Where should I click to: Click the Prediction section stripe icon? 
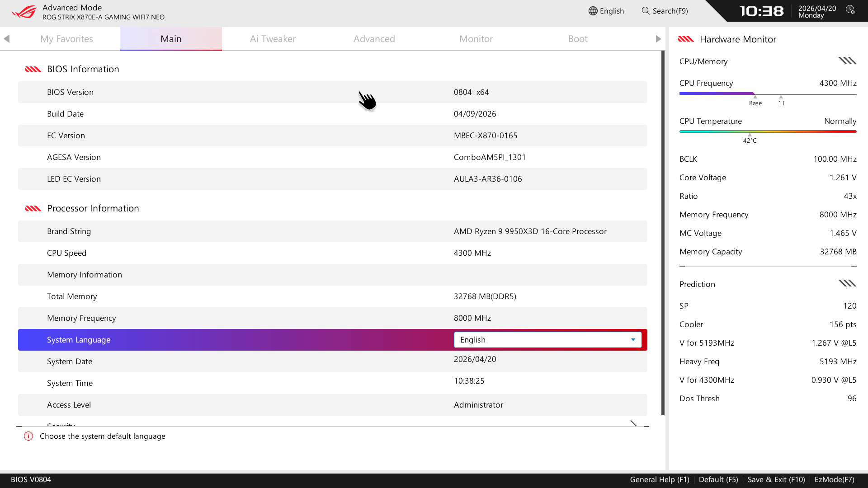pyautogui.click(x=847, y=283)
